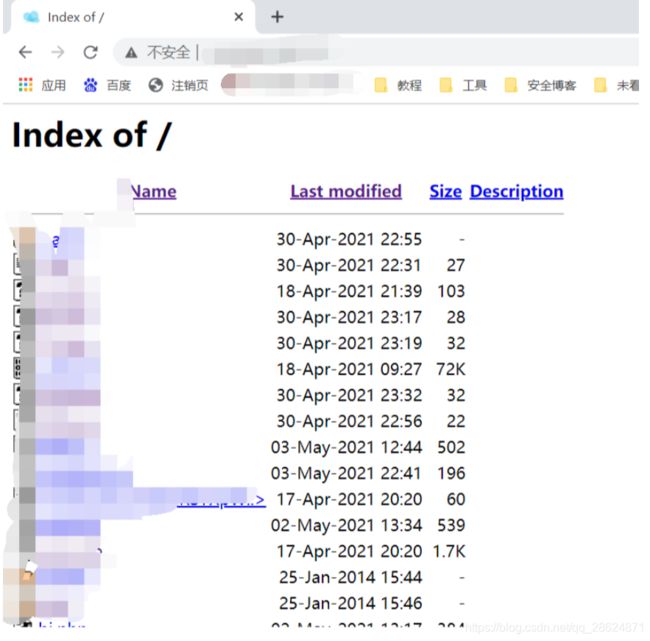The width and height of the screenshot is (650, 641).
Task: Open the 注销页 bookmark
Action: [179, 86]
